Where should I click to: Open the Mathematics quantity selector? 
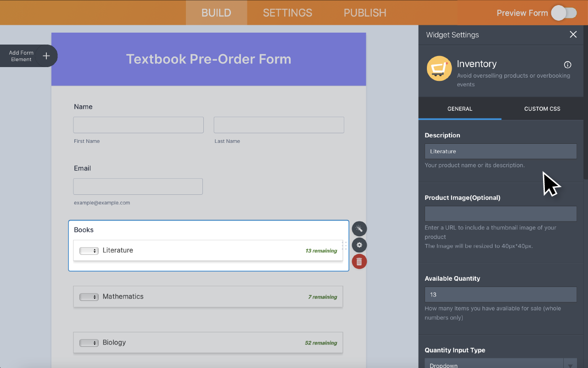click(89, 296)
